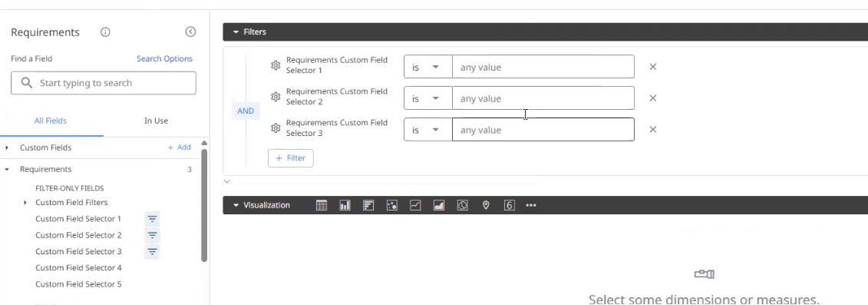This screenshot has height=305, width=868.
Task: Select Custom Field Selector 4 in field list
Action: pos(78,268)
